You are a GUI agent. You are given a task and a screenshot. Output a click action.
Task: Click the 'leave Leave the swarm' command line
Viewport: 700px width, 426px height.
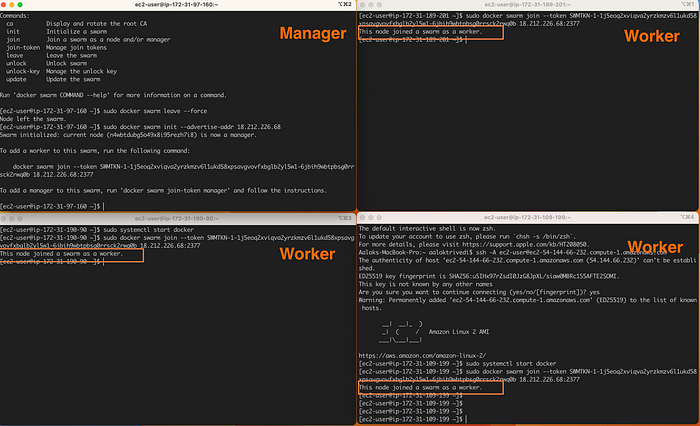click(51, 56)
